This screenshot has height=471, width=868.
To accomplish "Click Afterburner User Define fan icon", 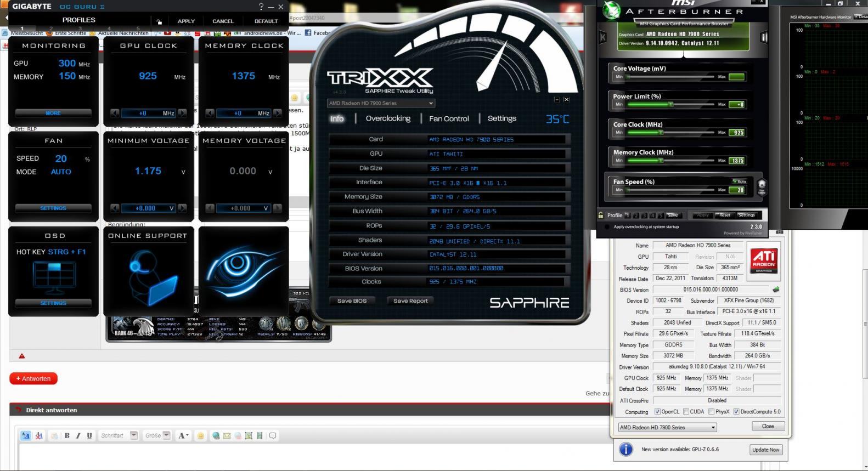I will coord(761,187).
